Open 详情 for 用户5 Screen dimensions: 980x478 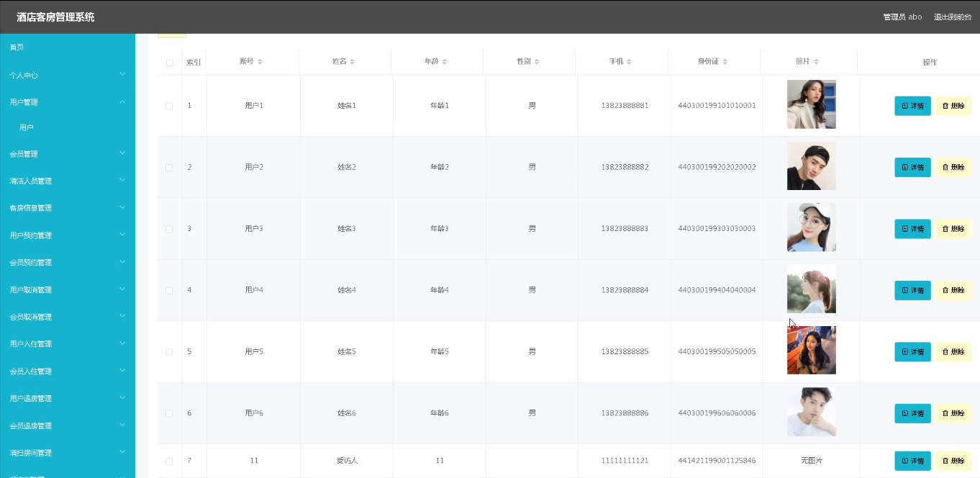click(x=912, y=352)
